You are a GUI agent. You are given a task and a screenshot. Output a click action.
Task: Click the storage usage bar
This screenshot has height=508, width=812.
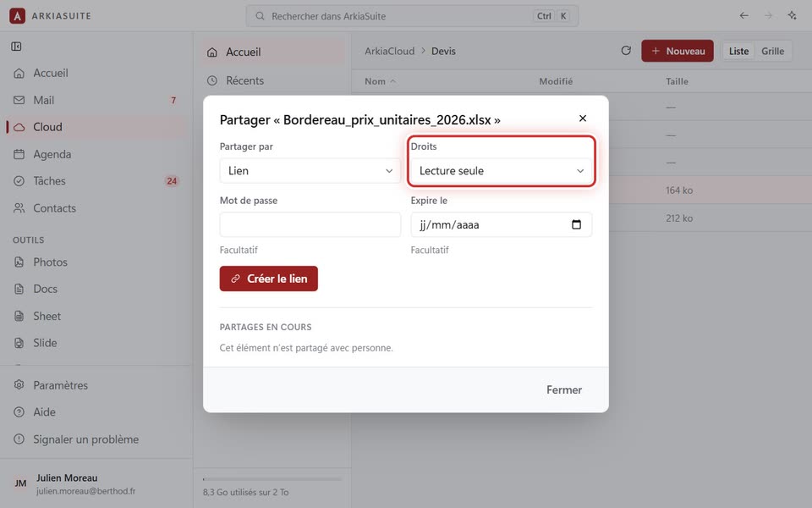coord(272,479)
